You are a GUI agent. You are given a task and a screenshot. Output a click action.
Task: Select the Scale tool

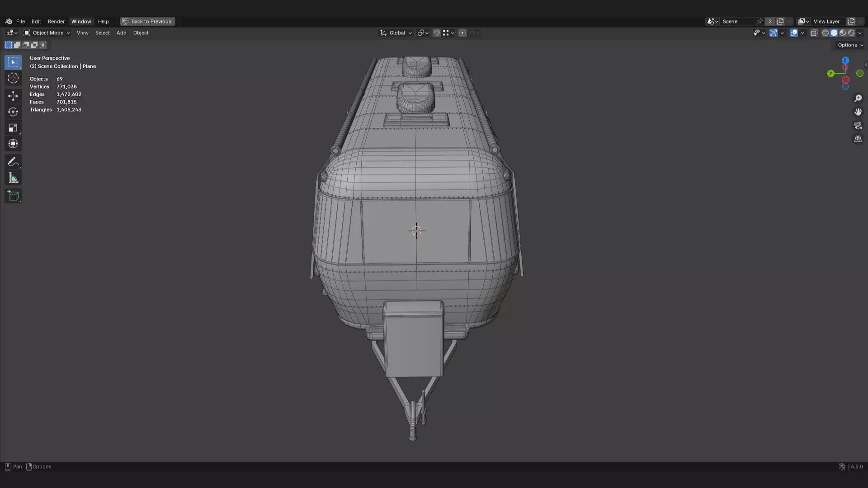[x=13, y=128]
